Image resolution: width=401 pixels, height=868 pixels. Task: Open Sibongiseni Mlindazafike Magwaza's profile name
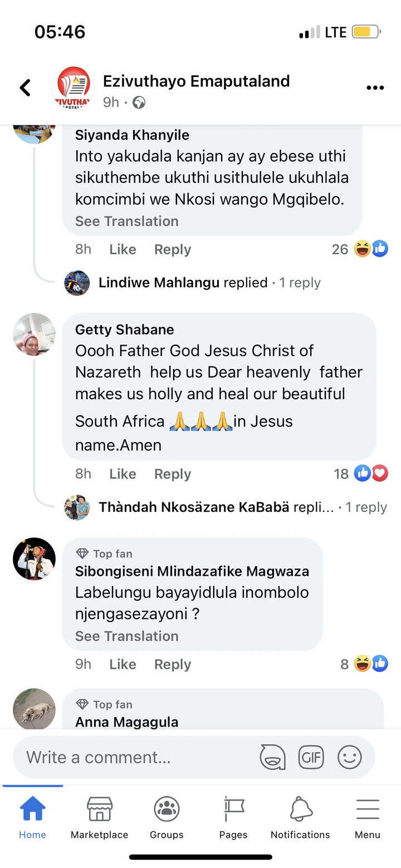pyautogui.click(x=192, y=571)
